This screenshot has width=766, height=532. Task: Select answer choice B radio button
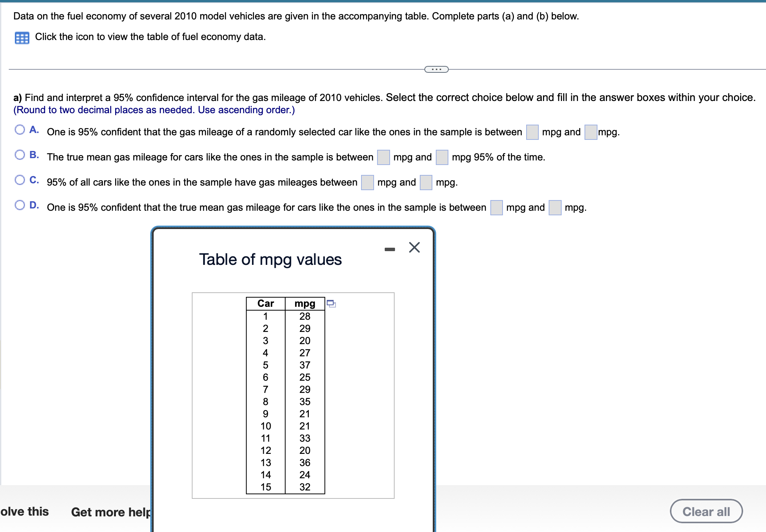[19, 155]
